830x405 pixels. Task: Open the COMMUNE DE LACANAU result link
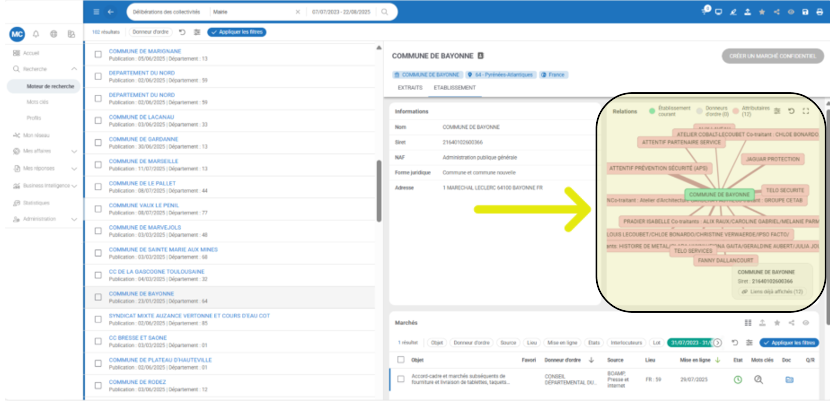pos(136,116)
